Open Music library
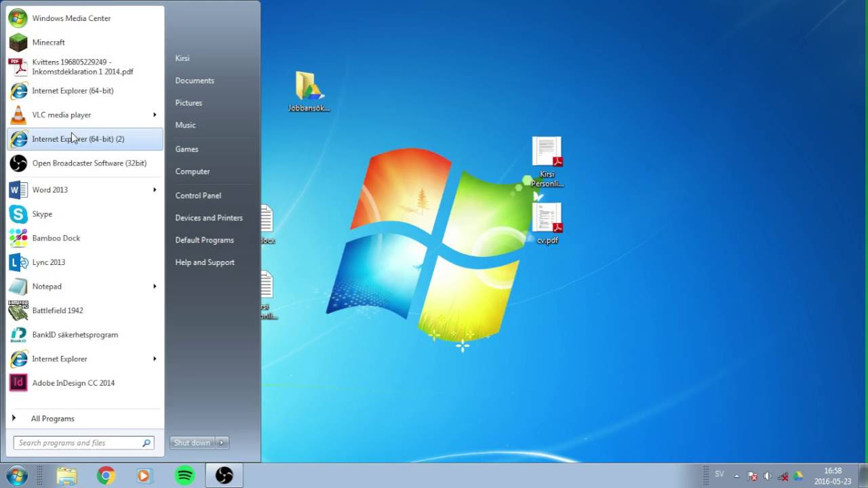 185,125
